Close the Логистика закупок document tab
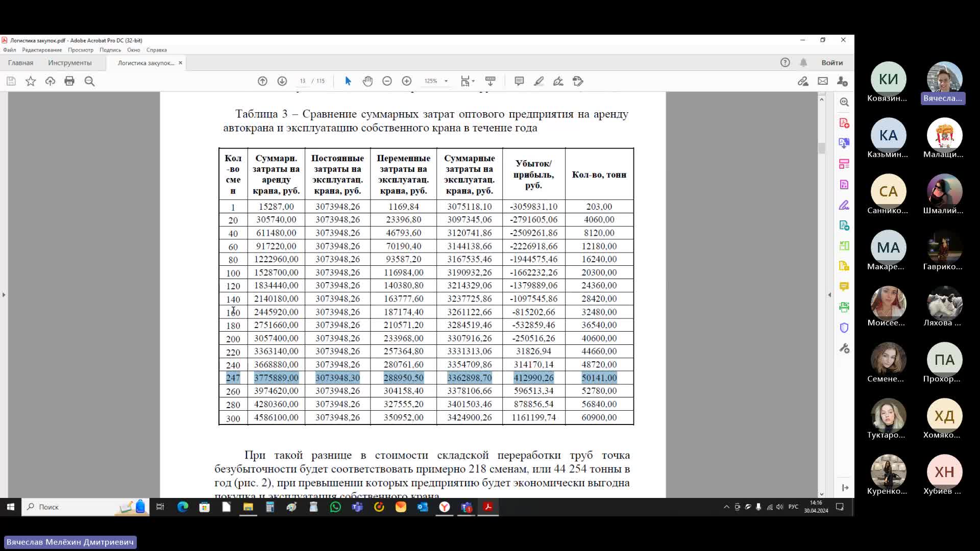 click(x=180, y=63)
